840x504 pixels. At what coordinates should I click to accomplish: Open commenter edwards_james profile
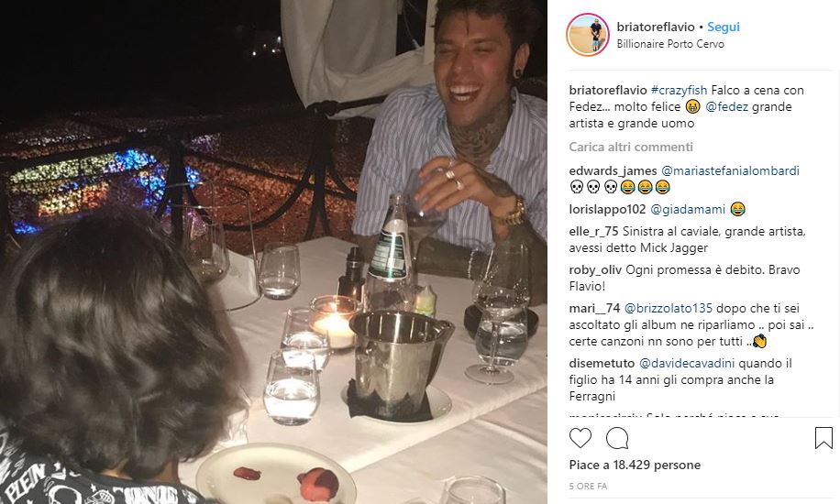pyautogui.click(x=613, y=170)
